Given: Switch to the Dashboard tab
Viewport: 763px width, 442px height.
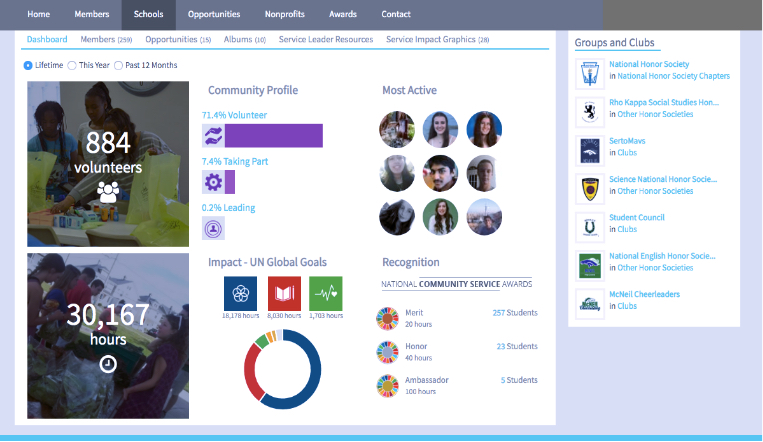Looking at the screenshot, I should (x=47, y=39).
